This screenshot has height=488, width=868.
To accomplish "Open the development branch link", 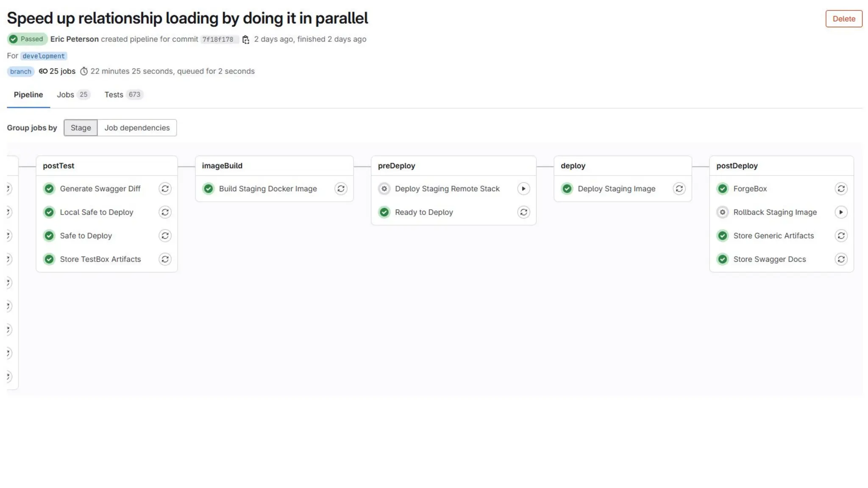I will pos(44,56).
